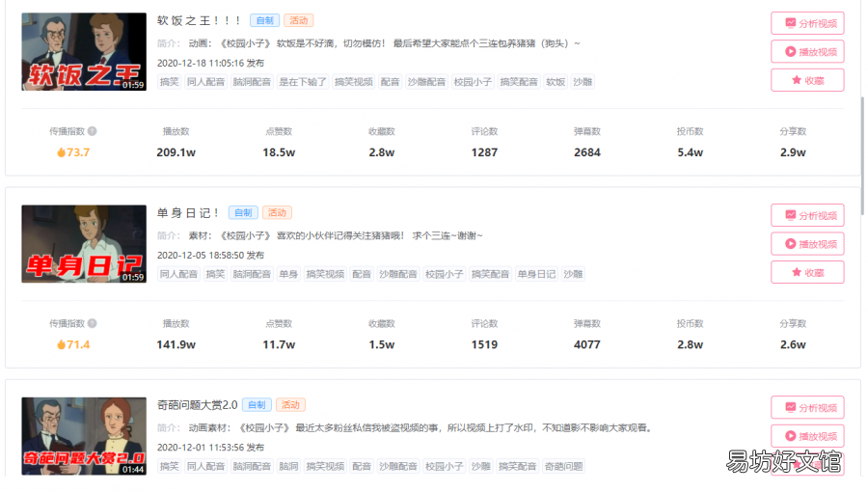868x492 pixels.
Task: Click 自制 badge on 奇葩问题大赏2.0 video
Action: click(257, 404)
